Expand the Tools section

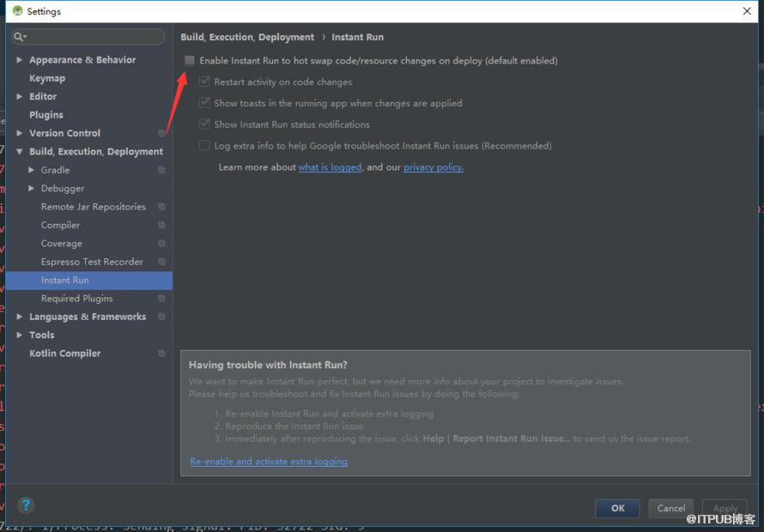click(x=20, y=336)
